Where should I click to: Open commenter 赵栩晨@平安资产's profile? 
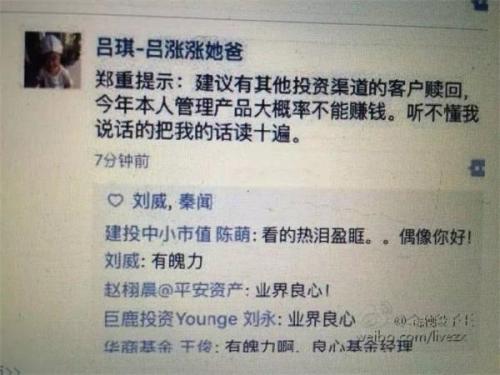(x=174, y=289)
